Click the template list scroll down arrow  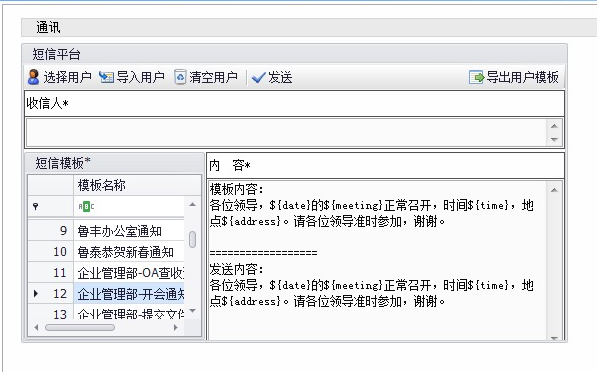coord(193,311)
